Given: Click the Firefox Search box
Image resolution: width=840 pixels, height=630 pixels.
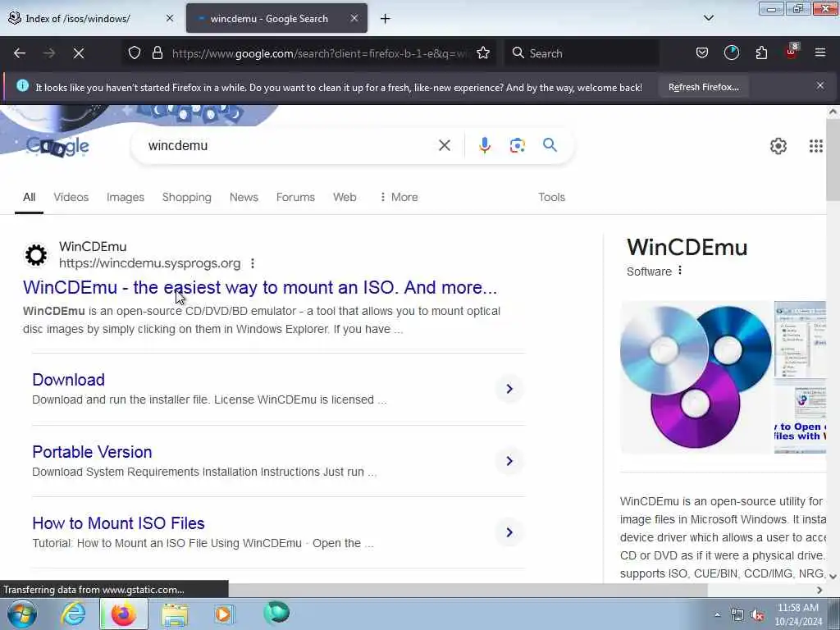Looking at the screenshot, I should click(582, 53).
